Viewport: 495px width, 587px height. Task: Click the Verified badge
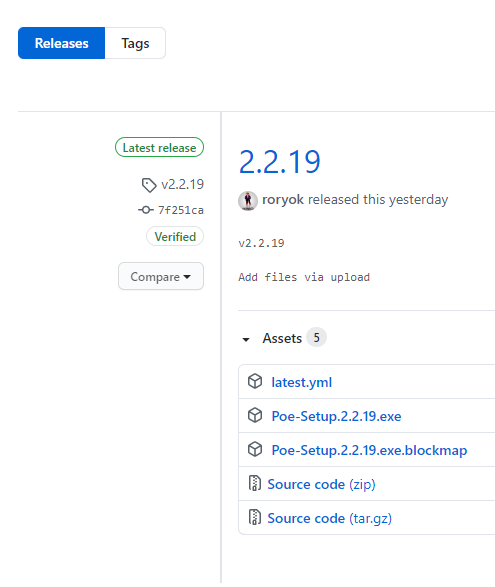pos(175,237)
